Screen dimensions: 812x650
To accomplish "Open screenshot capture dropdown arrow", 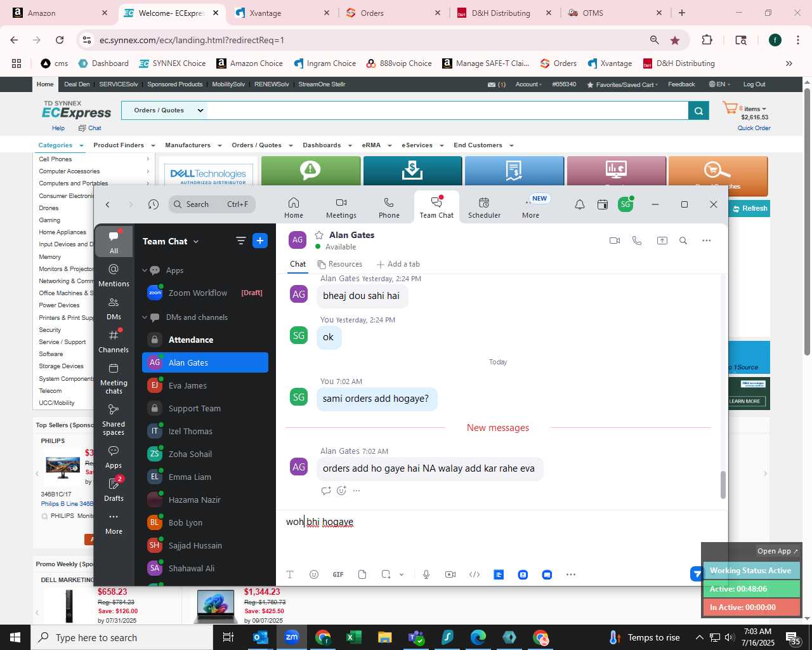I will pos(402,574).
